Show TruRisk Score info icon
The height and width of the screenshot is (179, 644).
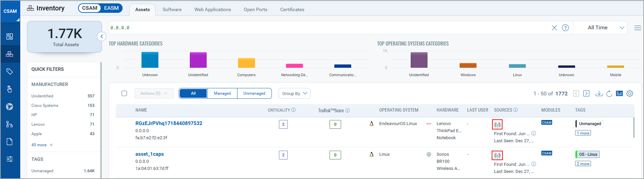click(347, 110)
